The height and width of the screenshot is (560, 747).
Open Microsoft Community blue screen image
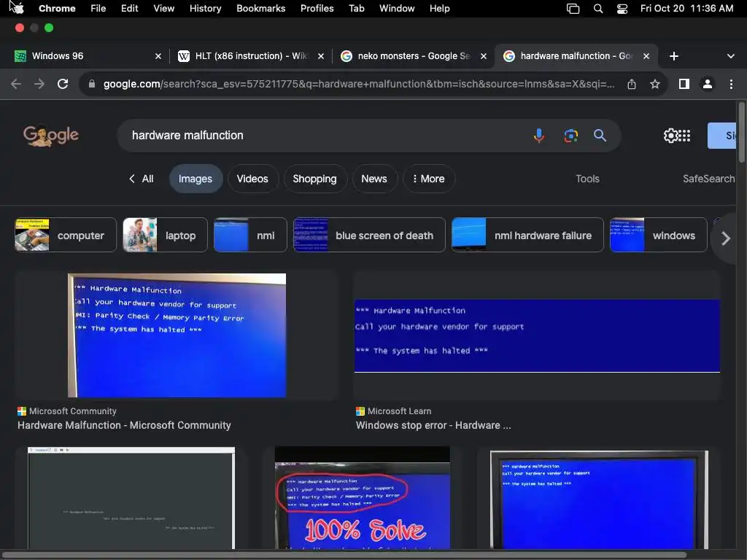[177, 335]
